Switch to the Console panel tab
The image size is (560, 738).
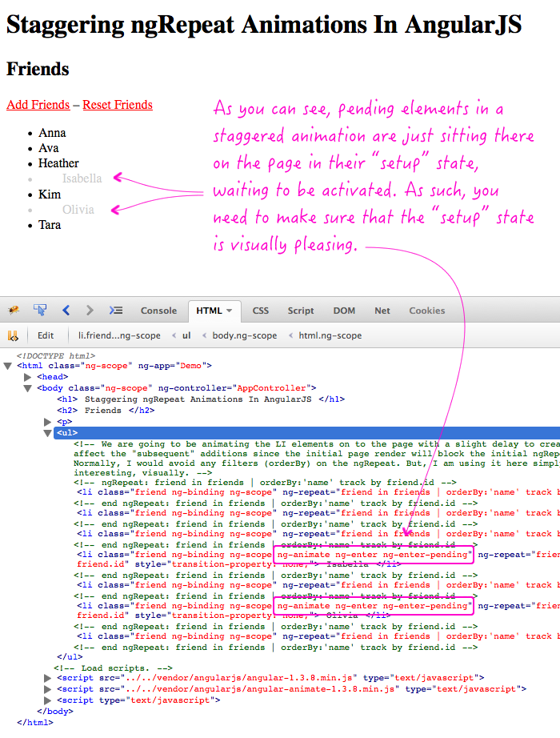[158, 311]
